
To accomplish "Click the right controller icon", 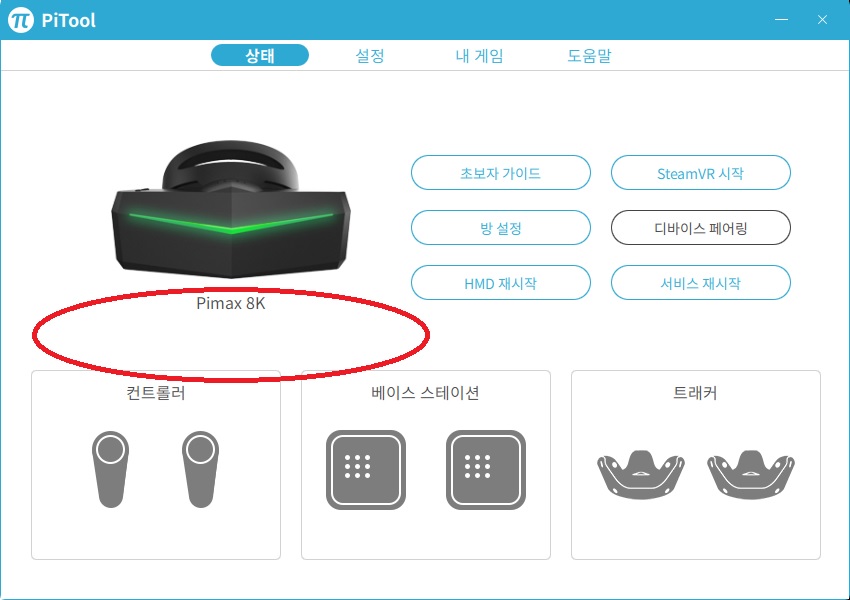I will tap(201, 469).
